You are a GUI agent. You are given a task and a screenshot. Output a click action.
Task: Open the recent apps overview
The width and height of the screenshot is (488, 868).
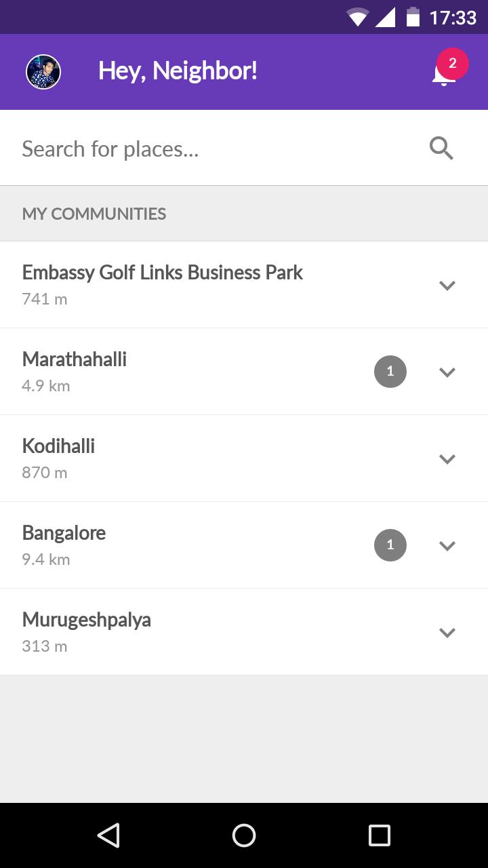[379, 835]
